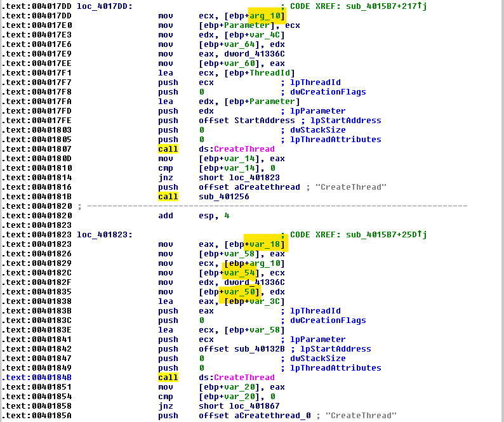Click cmp instruction at 00401854
This screenshot has width=504, height=422.
[216, 397]
